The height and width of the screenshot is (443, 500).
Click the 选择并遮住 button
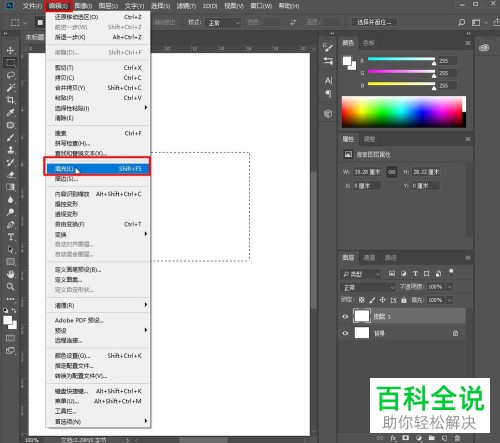point(374,22)
